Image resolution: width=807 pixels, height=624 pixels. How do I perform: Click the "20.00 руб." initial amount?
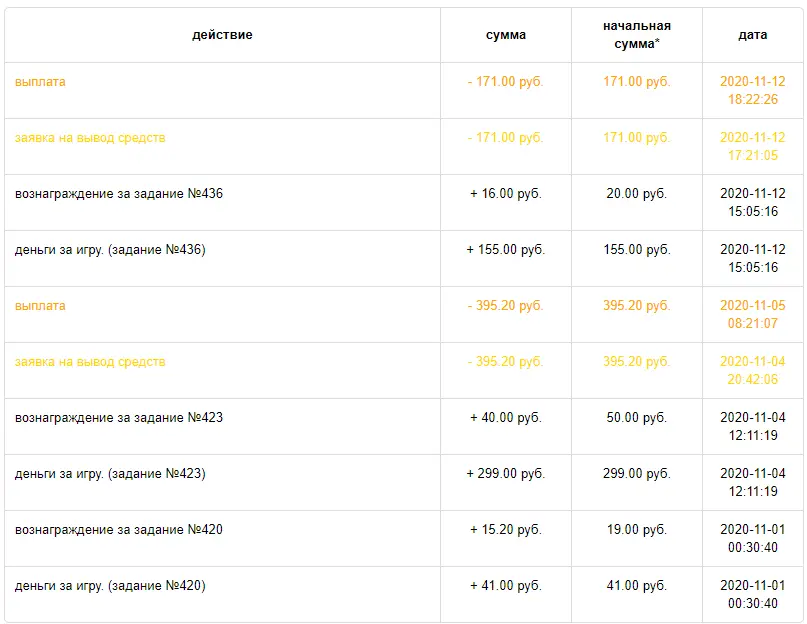pyautogui.click(x=637, y=194)
